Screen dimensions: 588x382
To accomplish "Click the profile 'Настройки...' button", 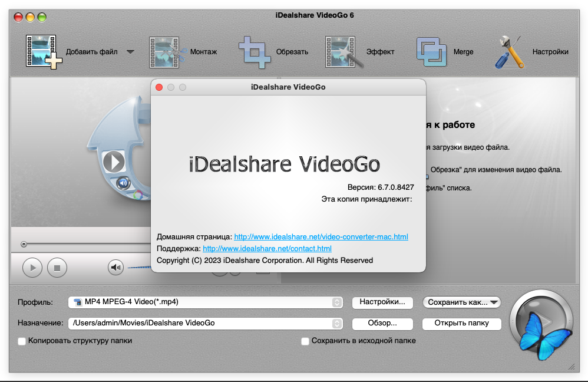I will tap(382, 302).
